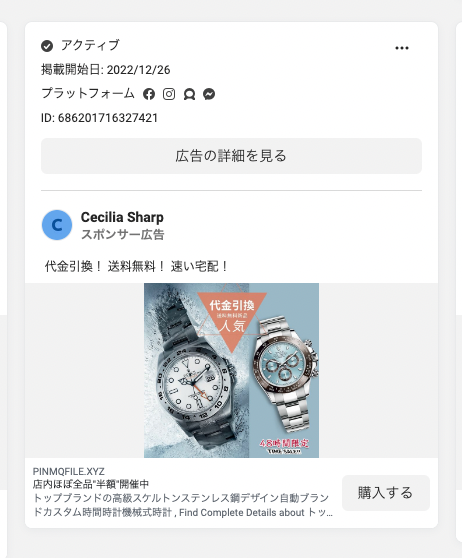Open the three-dot options menu
462x558 pixels.
pos(402,48)
